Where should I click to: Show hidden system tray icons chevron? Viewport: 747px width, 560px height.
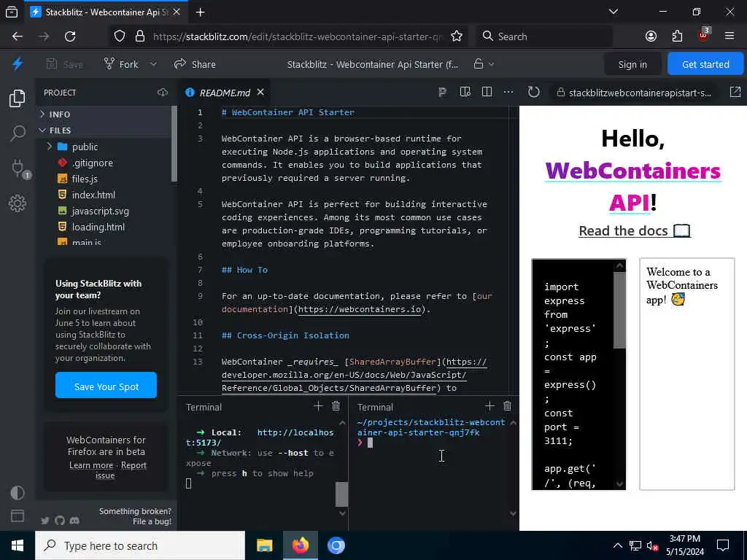(617, 545)
